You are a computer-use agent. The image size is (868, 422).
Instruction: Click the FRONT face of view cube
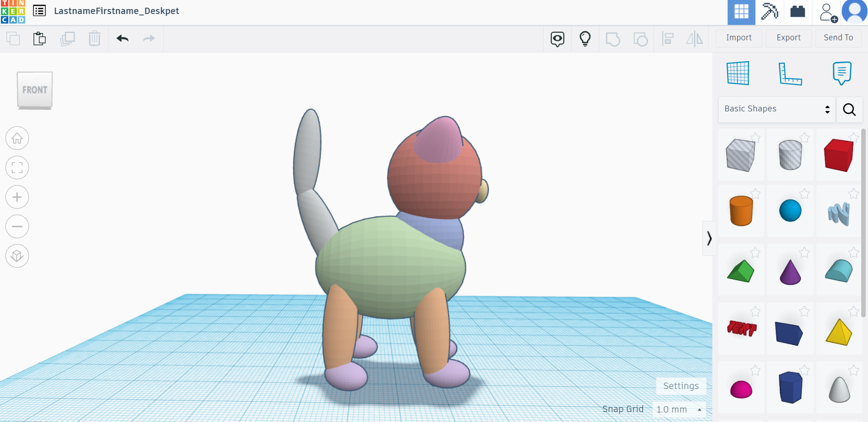(x=35, y=90)
